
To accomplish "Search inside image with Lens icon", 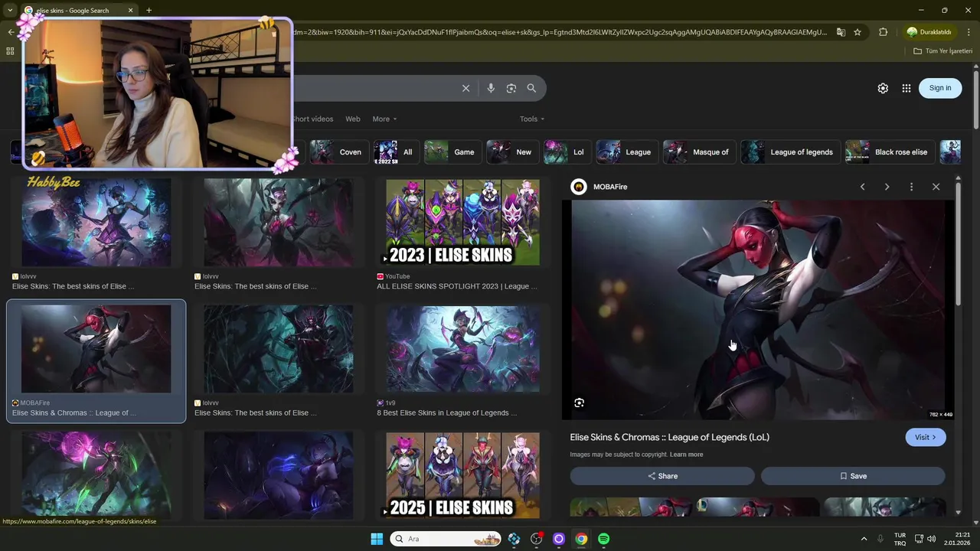I will (x=580, y=403).
